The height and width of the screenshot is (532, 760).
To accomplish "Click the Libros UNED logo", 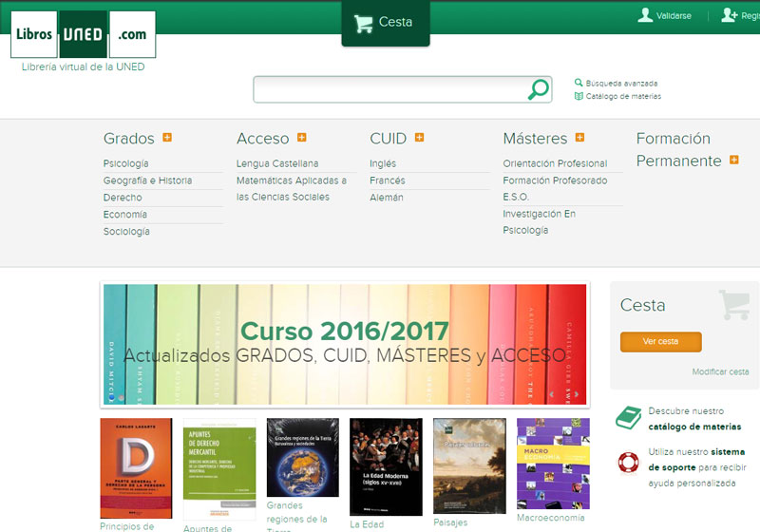I will [x=84, y=34].
